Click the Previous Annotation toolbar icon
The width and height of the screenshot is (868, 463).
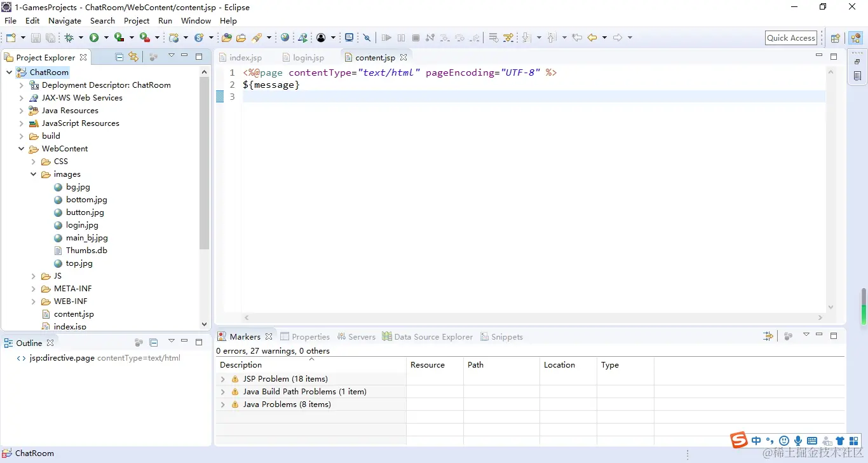click(x=552, y=38)
